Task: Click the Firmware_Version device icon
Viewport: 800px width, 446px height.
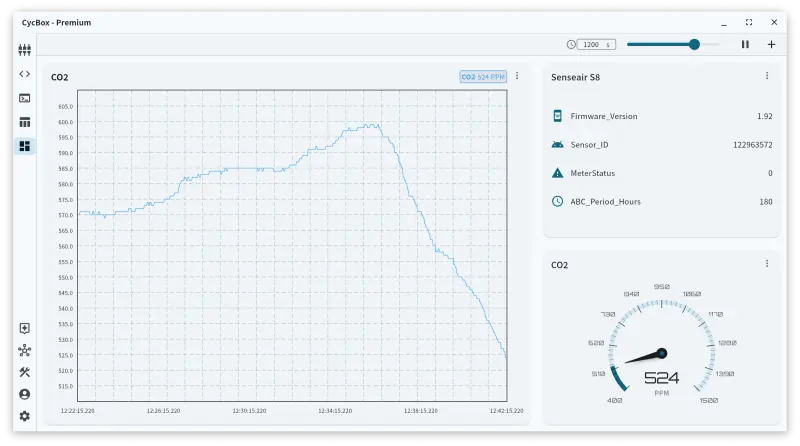Action: 558,116
